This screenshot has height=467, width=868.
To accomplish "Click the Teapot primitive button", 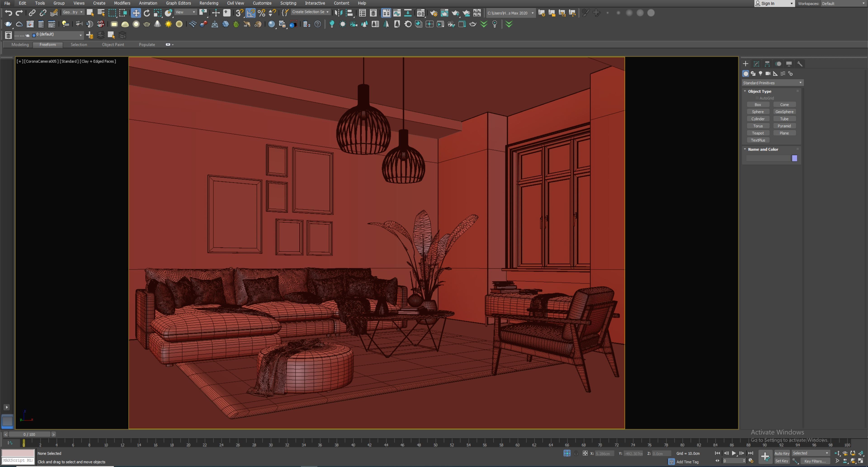I will (757, 133).
